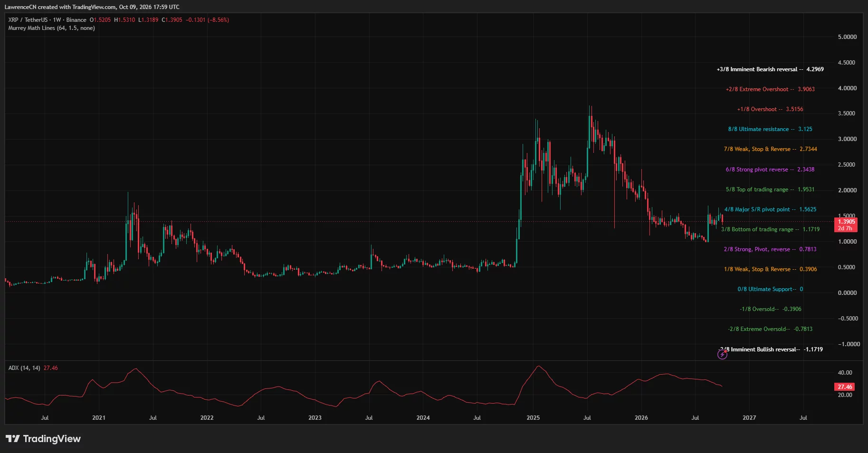This screenshot has height=453, width=868.
Task: Click 2.0000 on the price axis
Action: 847,190
